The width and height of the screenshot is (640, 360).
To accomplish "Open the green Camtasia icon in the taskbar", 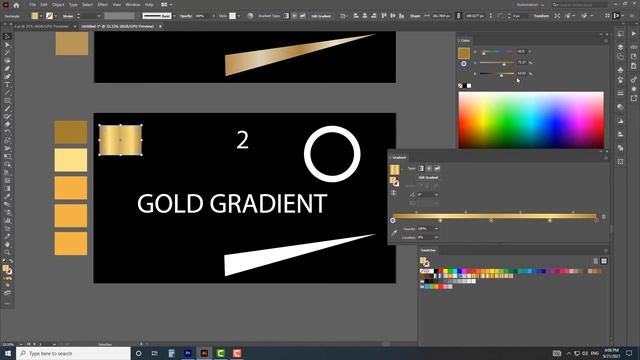I will (x=220, y=353).
